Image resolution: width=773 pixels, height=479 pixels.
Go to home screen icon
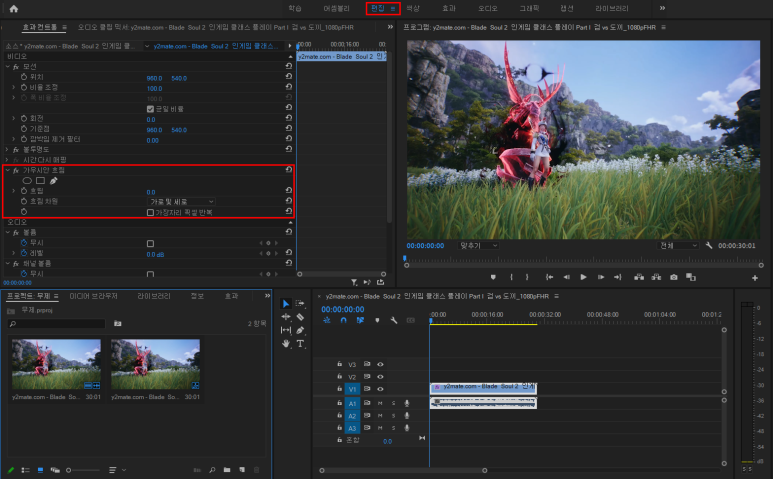tap(14, 8)
